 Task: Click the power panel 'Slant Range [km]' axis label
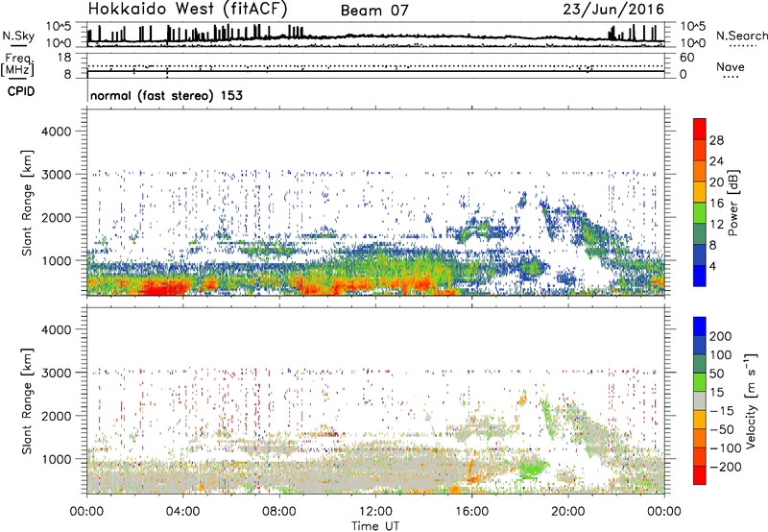[27, 203]
